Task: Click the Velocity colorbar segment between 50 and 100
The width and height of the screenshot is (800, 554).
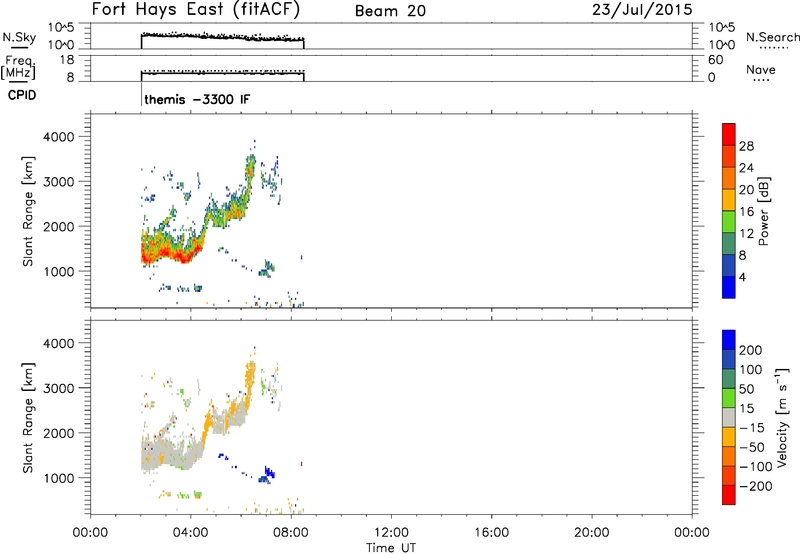Action: coord(729,379)
